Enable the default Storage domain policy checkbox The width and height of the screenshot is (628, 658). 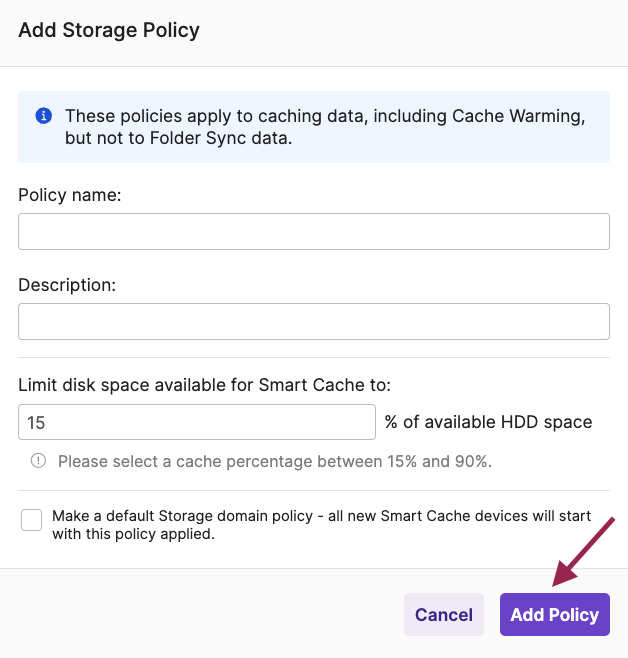click(x=32, y=520)
